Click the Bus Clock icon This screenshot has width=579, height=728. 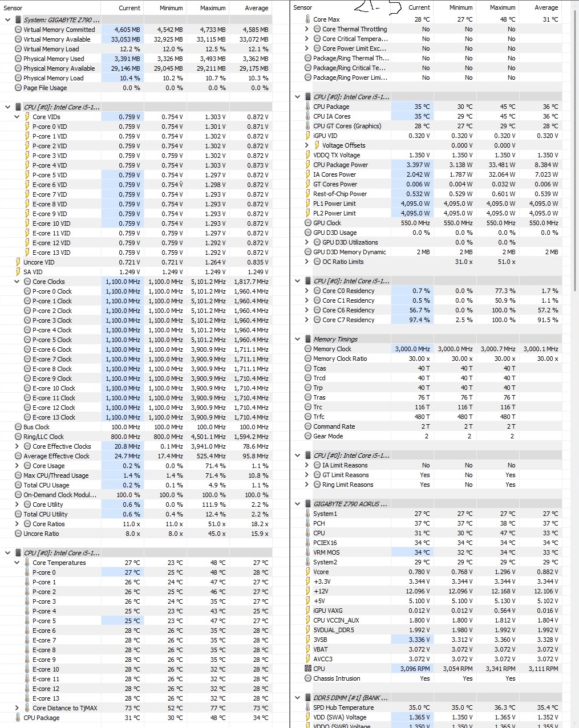[18, 427]
